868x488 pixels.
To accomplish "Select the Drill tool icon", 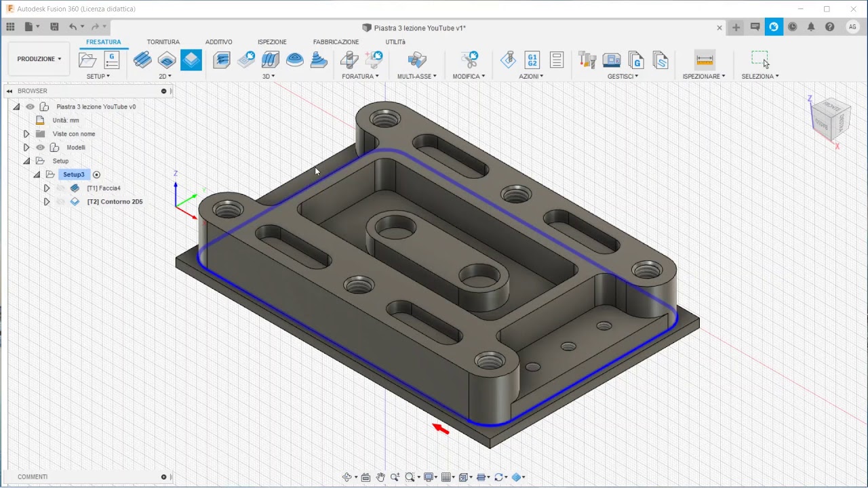I will tap(349, 60).
